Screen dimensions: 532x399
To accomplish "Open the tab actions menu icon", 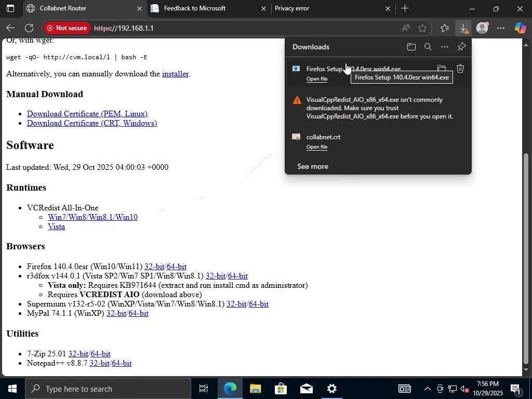I will point(10,8).
